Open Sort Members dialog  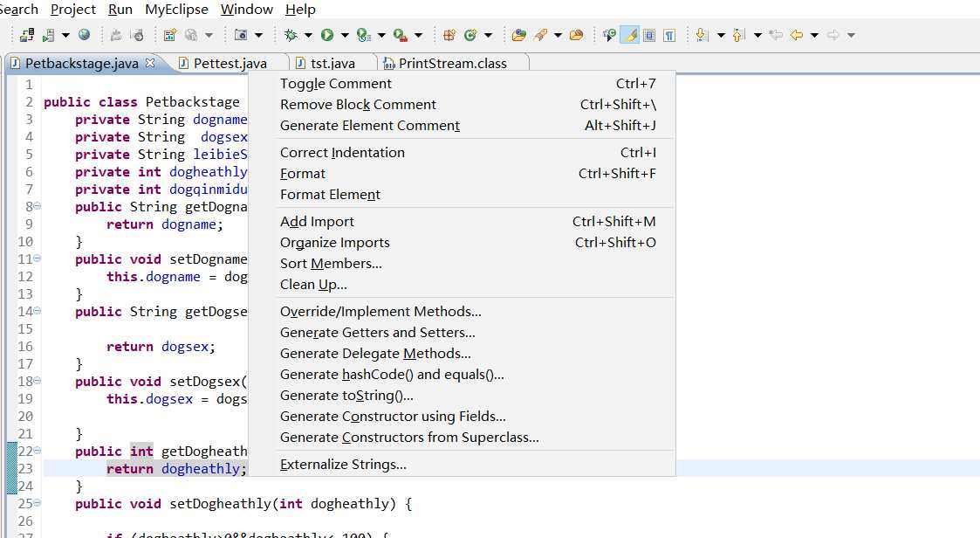point(462,264)
